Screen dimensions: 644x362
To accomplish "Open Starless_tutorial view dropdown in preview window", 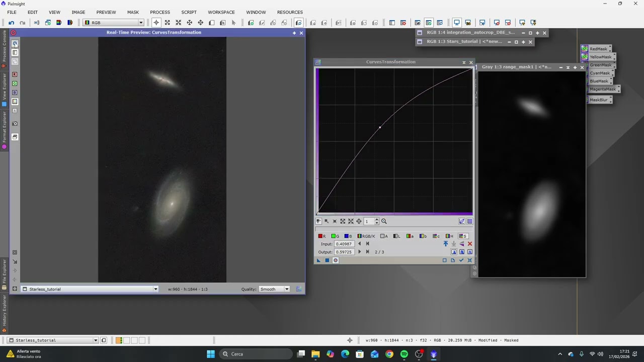I will pos(91,289).
